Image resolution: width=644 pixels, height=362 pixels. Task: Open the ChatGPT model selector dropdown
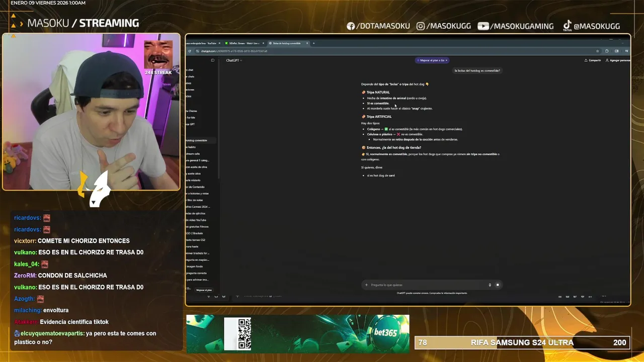234,60
